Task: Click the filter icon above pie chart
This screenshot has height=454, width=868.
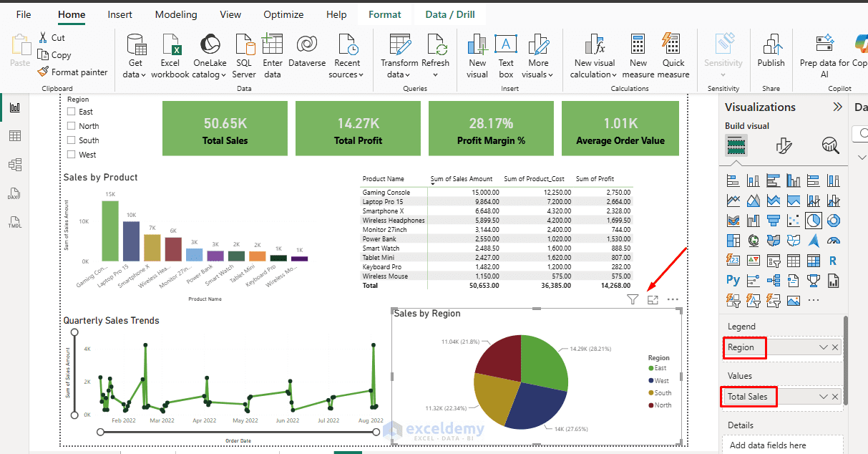Action: tap(633, 300)
